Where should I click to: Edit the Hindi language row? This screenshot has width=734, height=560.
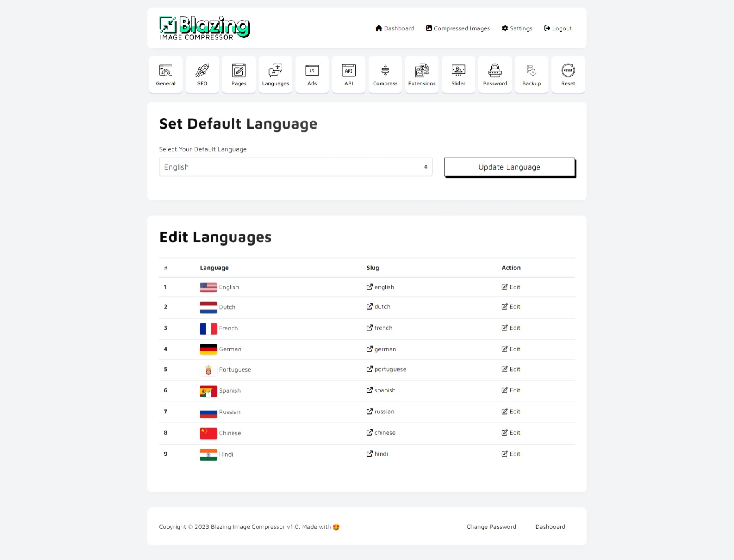(x=511, y=454)
